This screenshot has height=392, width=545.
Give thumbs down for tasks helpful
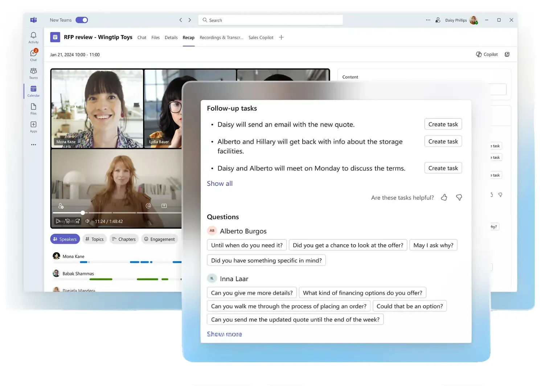coord(459,197)
